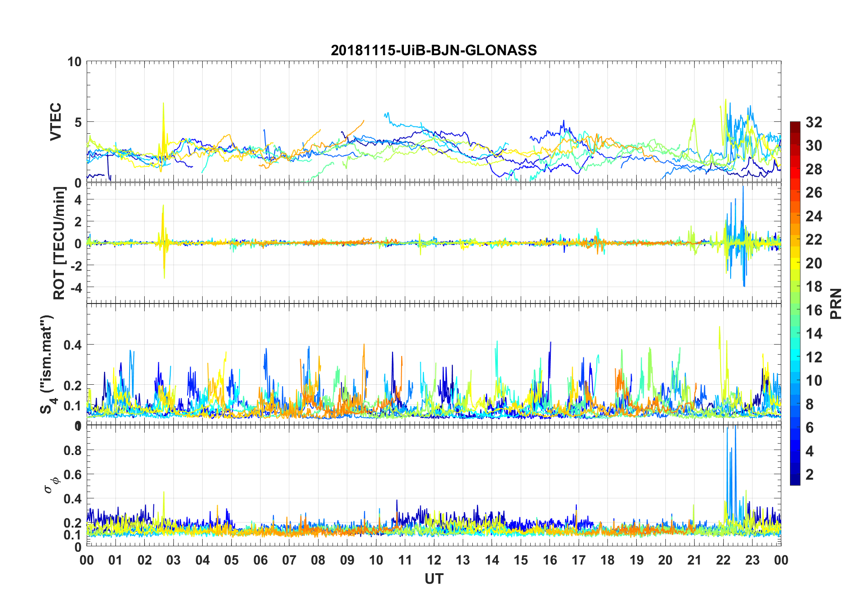Click the colorbar tick label 26
The width and height of the screenshot is (868, 607).
pyautogui.click(x=814, y=193)
